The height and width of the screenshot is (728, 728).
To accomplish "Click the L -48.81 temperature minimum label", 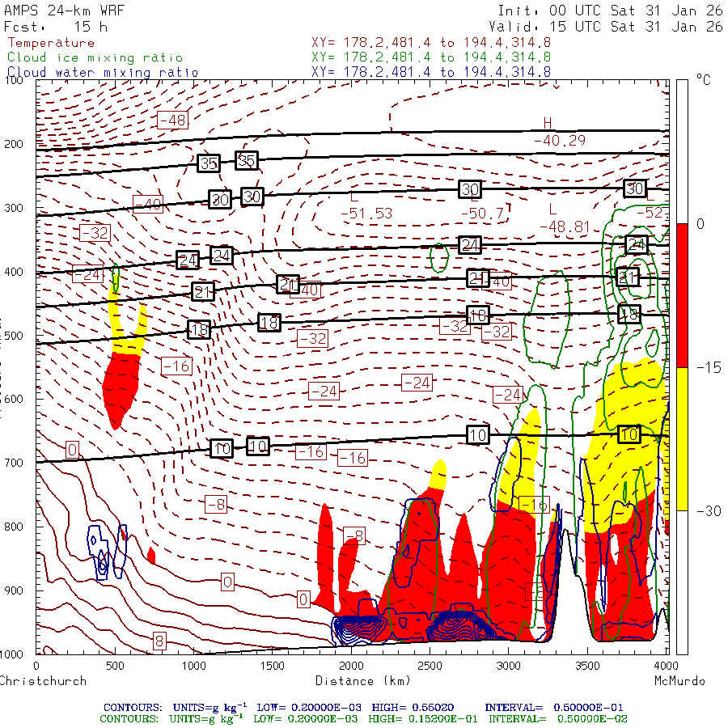I will [x=565, y=218].
